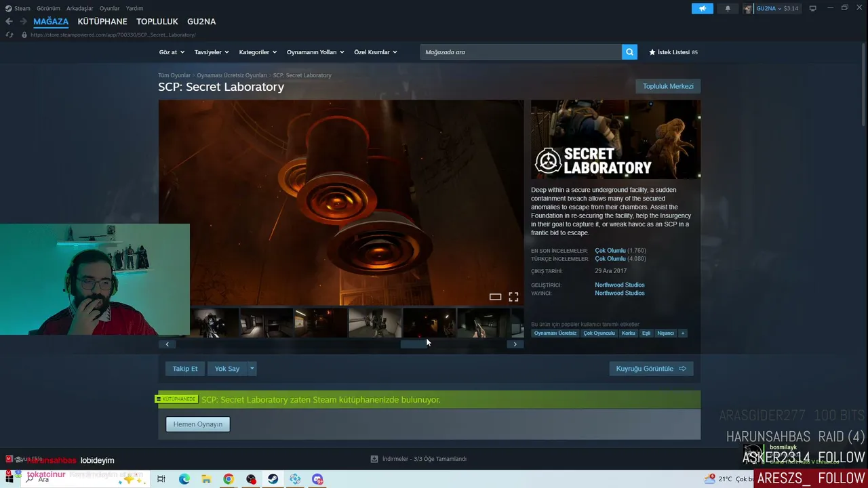Click the Topluluk Merkezi button
This screenshot has width=868, height=488.
668,86
